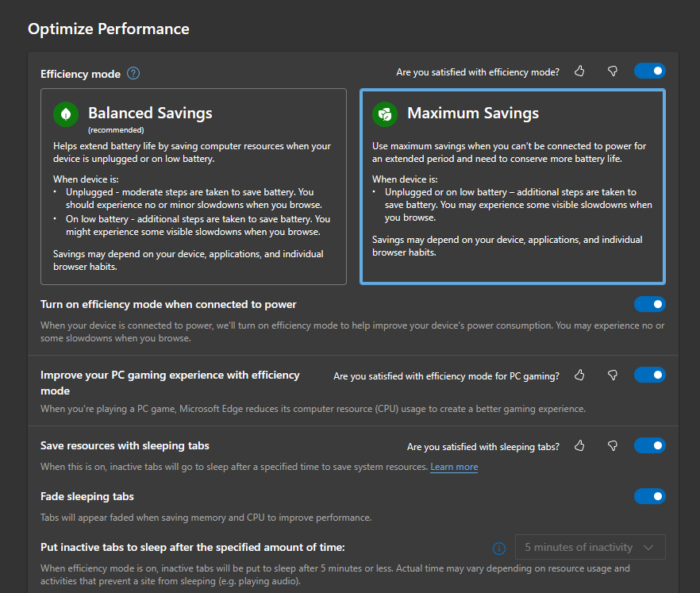Viewport: 700px width, 593px height.
Task: Turn off Fade sleeping tabs switch
Action: click(x=649, y=496)
